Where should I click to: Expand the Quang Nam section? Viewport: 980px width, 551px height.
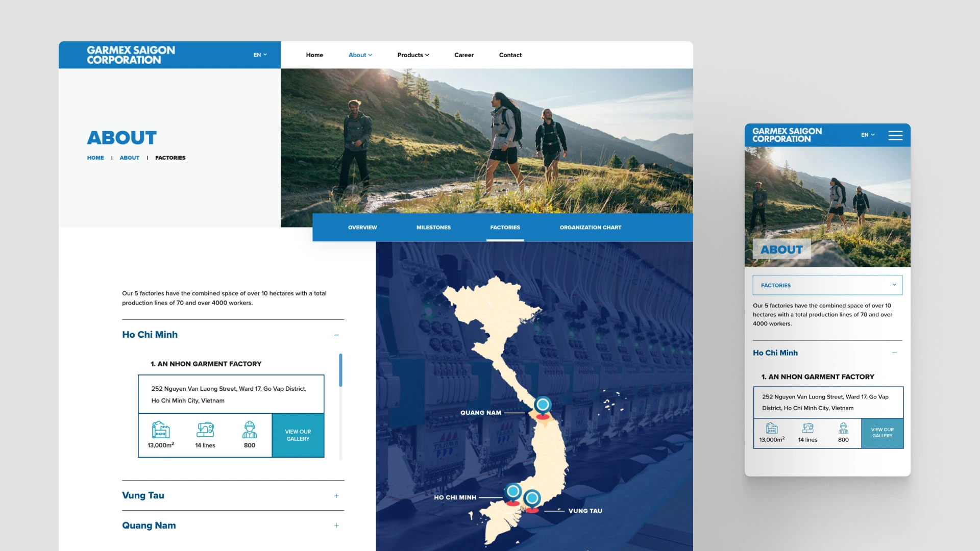tap(336, 525)
